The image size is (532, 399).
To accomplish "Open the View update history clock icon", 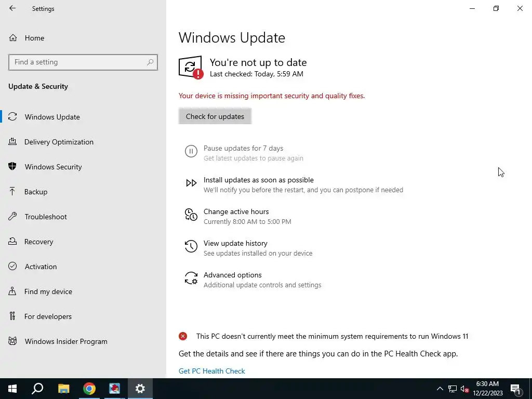I will (191, 246).
